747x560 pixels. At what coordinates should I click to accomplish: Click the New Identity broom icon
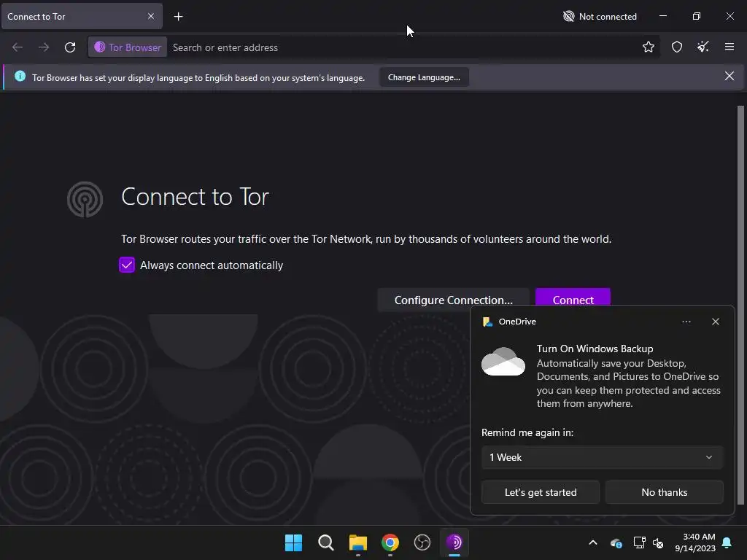point(703,47)
